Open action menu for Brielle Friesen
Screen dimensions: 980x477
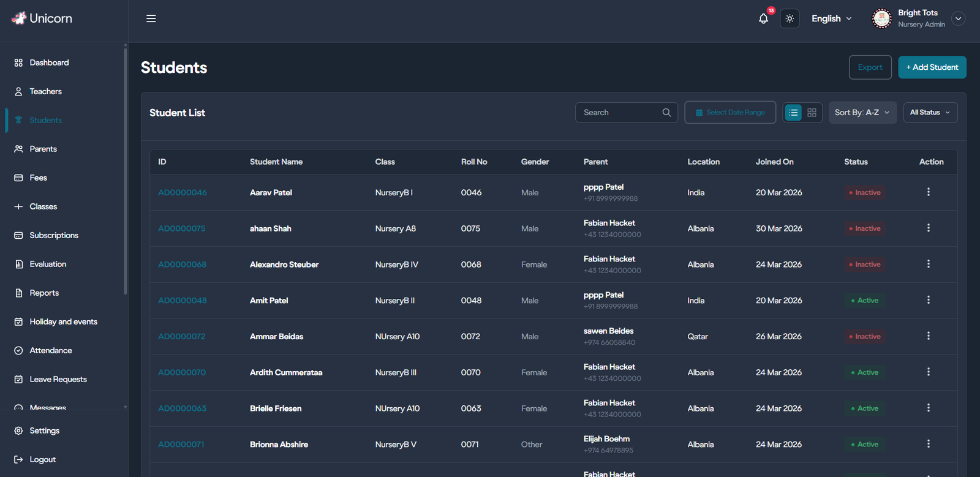point(929,408)
